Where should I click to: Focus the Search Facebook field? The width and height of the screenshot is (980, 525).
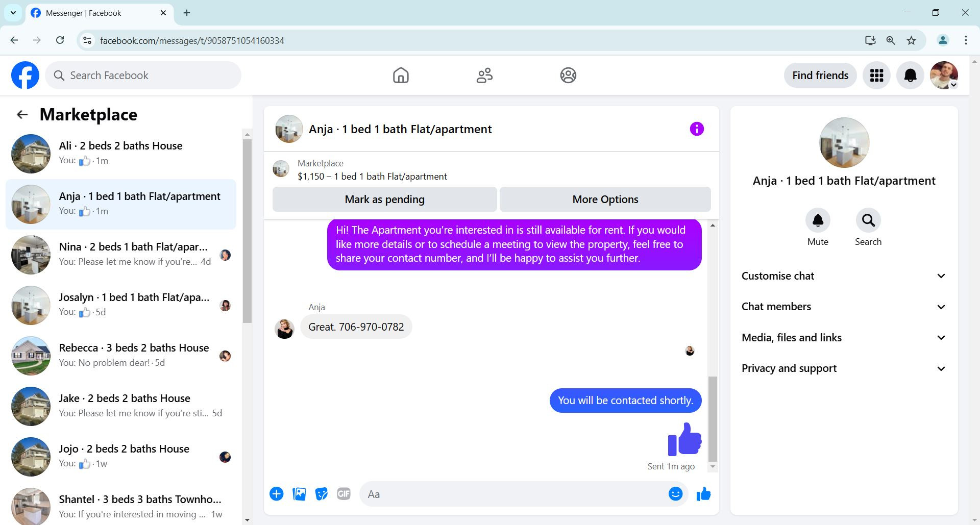click(143, 76)
